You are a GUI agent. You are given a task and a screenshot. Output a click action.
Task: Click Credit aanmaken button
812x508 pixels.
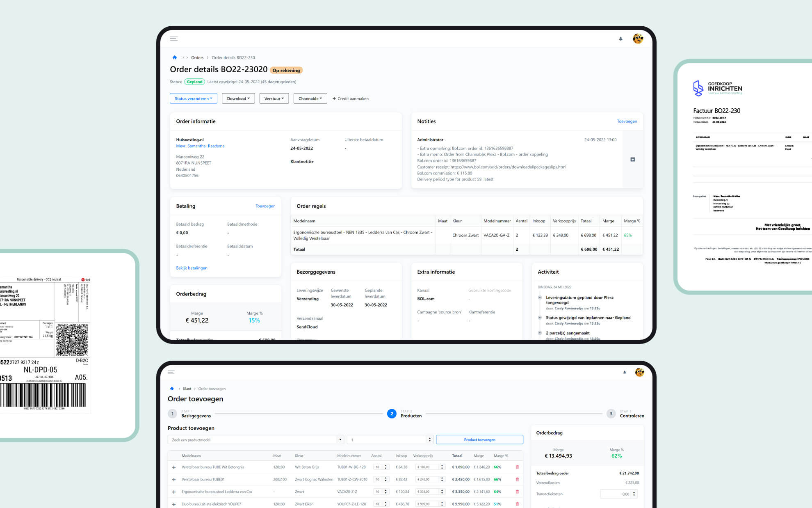[350, 98]
